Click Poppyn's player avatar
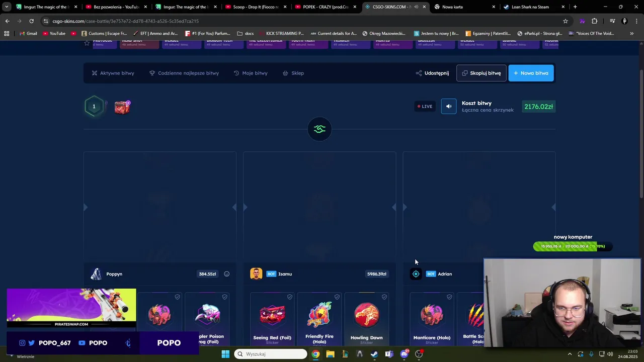Viewport: 644px width, 362px height. click(96, 274)
